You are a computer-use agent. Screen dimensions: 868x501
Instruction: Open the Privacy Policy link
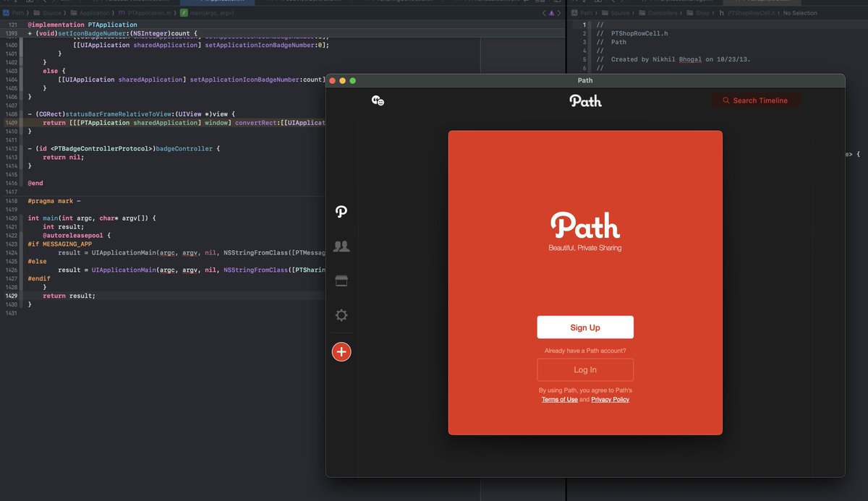610,400
